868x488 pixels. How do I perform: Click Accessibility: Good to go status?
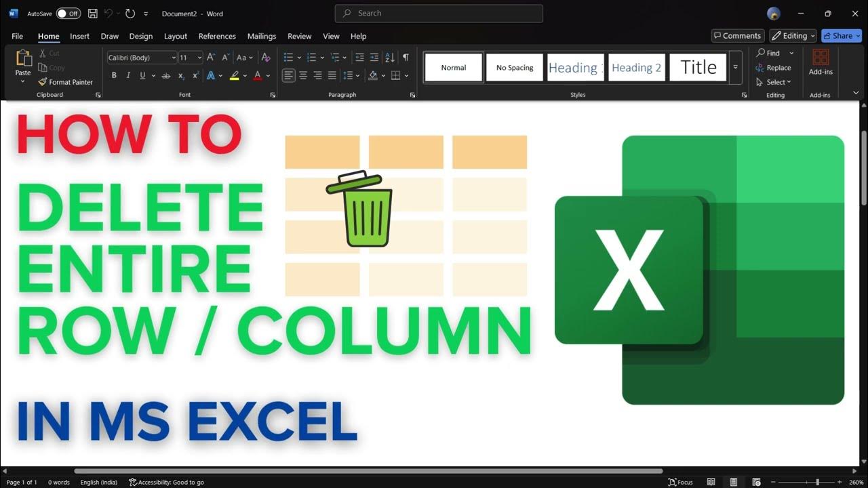(x=167, y=482)
